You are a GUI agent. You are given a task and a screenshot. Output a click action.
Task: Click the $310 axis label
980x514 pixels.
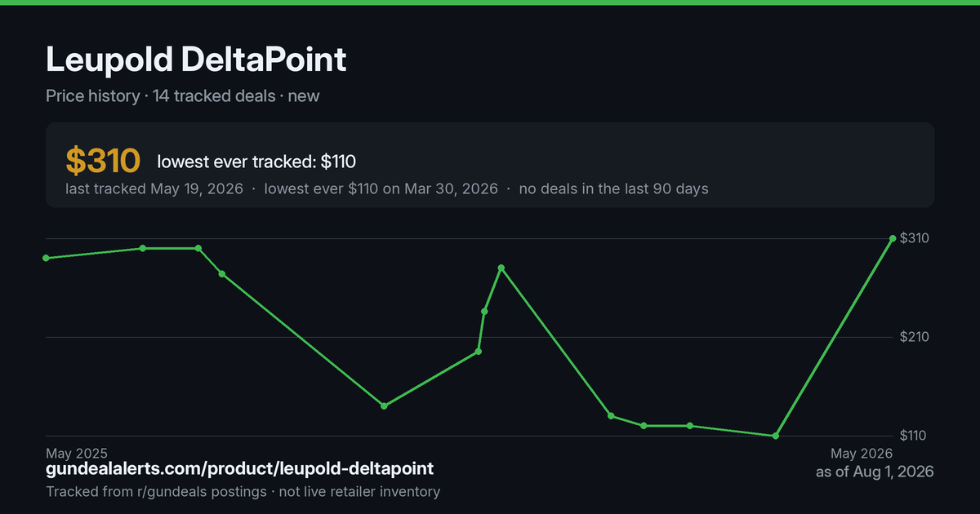point(914,238)
